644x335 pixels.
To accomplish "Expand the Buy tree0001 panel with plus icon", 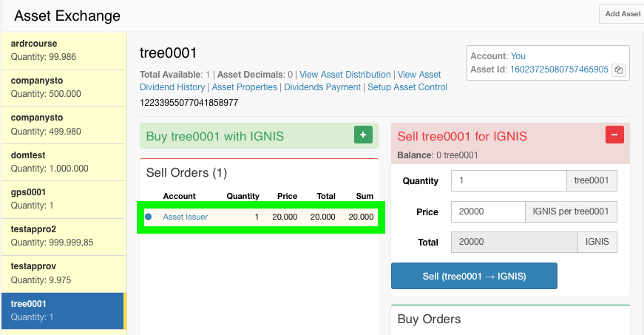I will 363,135.
